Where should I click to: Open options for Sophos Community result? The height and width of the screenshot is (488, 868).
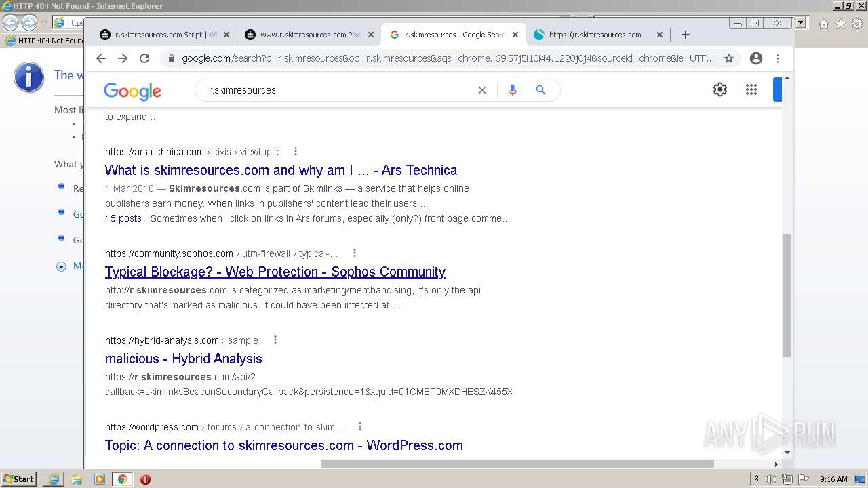[x=354, y=253]
